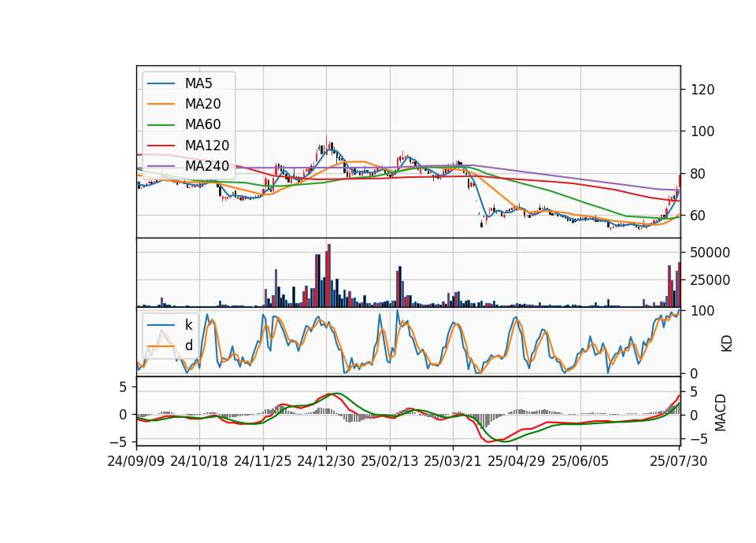756x543 pixels.
Task: Click the 25/03/21 date axis label
Action: [x=453, y=461]
